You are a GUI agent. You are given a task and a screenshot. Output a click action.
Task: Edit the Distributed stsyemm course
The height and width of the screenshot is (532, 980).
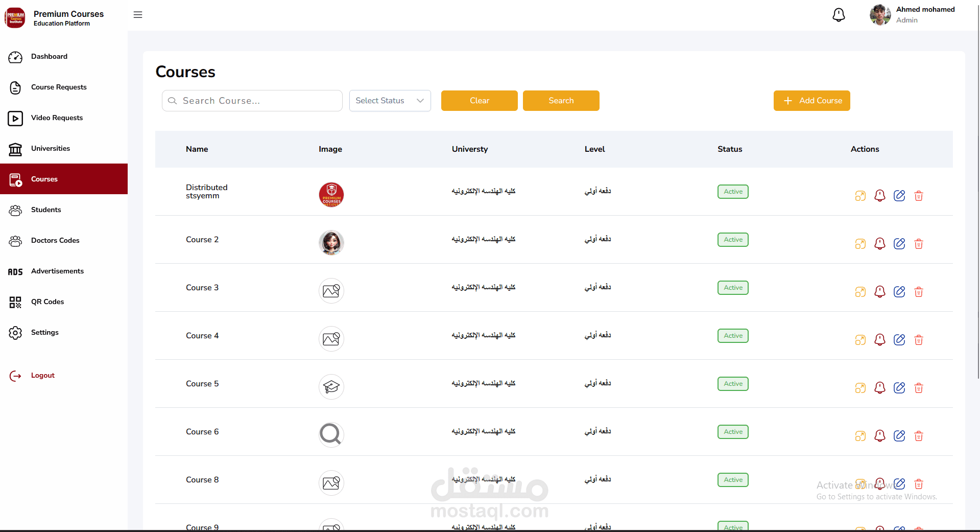[899, 196]
